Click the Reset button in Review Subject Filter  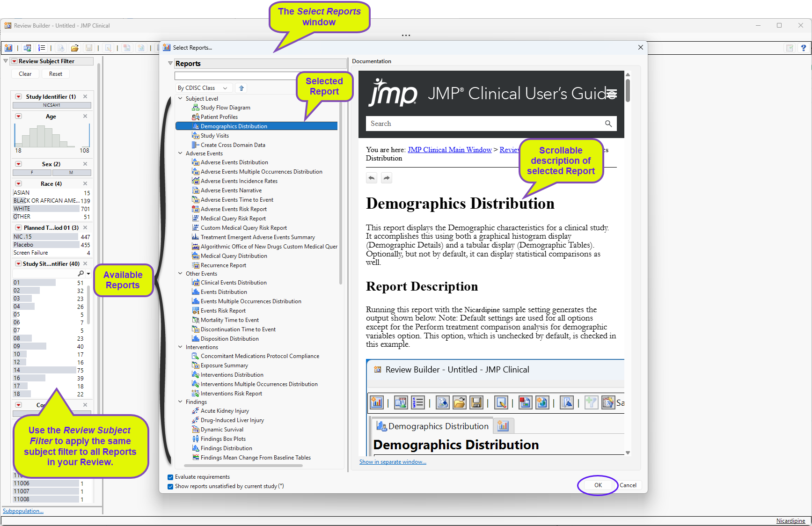56,74
